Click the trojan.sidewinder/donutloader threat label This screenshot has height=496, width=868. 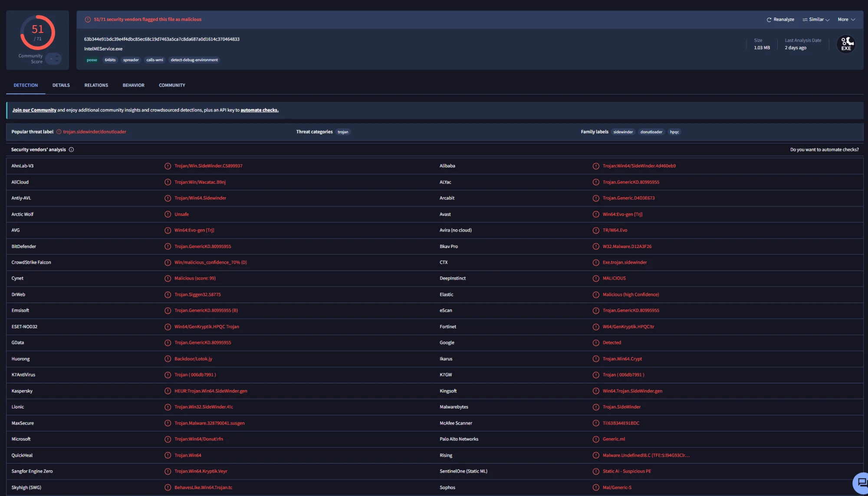click(95, 132)
